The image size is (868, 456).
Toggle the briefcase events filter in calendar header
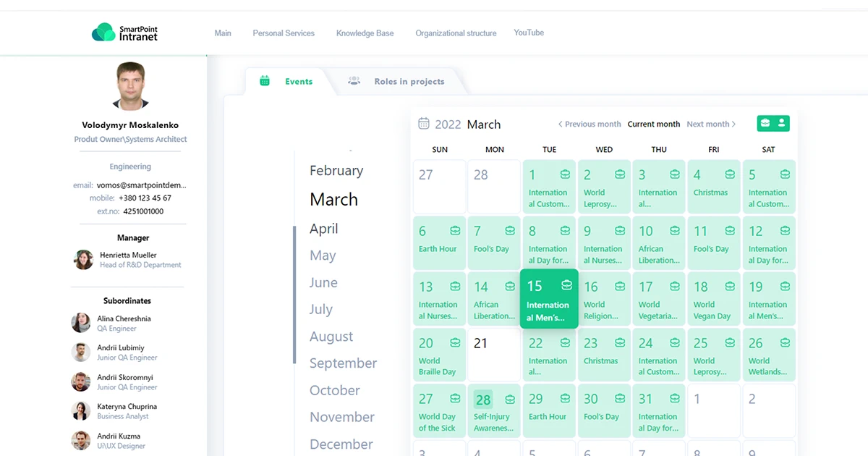(x=765, y=123)
